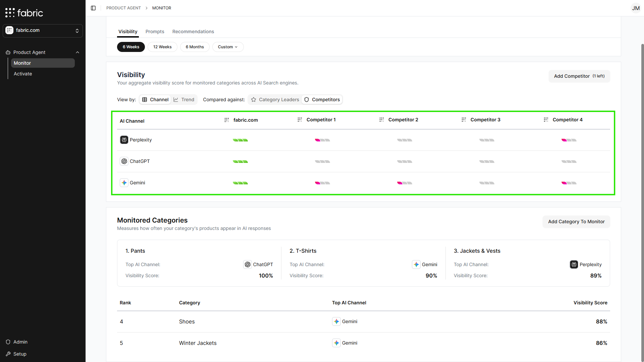This screenshot has width=644, height=362.
Task: Click the Gemini icon next to Shoes
Action: (337, 321)
